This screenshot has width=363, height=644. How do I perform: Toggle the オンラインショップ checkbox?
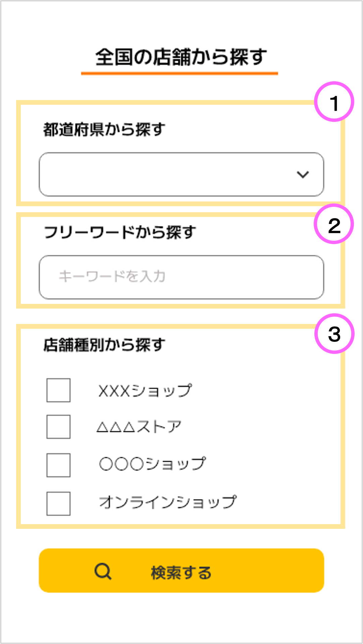click(58, 503)
